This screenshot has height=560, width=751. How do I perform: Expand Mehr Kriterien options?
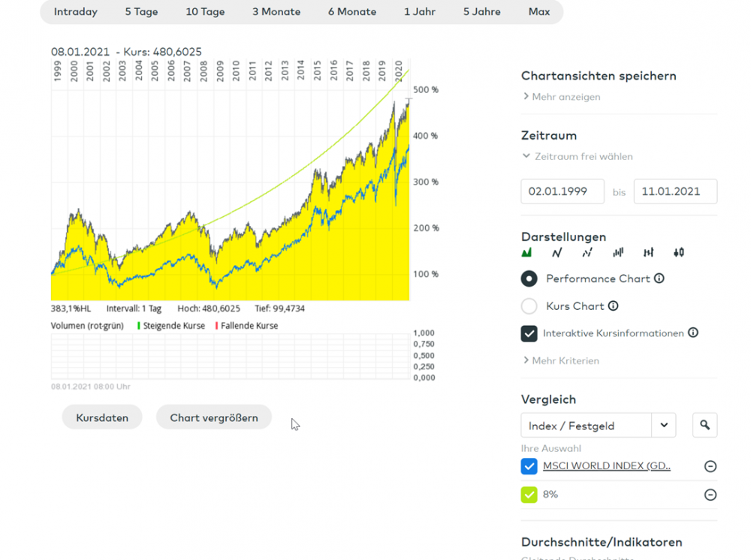(561, 361)
